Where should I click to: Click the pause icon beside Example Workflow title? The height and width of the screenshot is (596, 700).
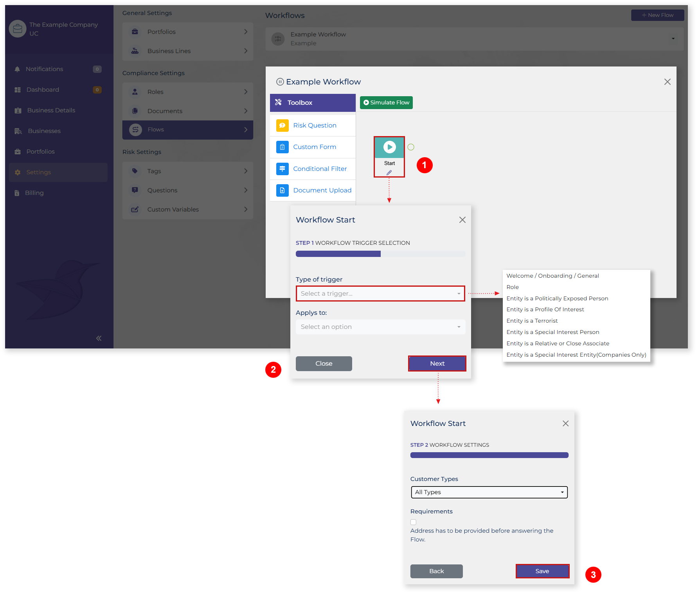tap(280, 82)
